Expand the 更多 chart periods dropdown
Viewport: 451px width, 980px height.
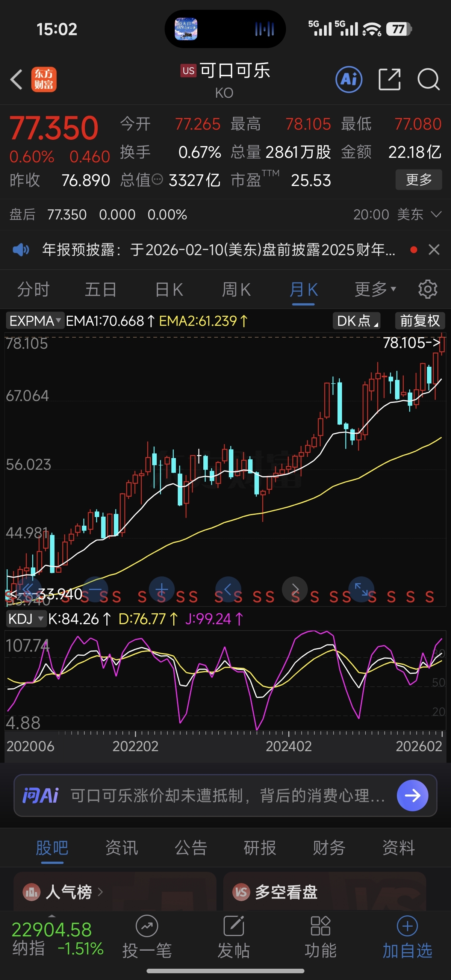(x=375, y=289)
